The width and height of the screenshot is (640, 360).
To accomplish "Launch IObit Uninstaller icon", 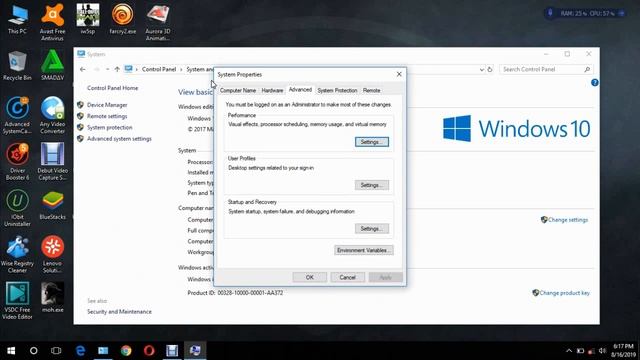I will tap(17, 208).
